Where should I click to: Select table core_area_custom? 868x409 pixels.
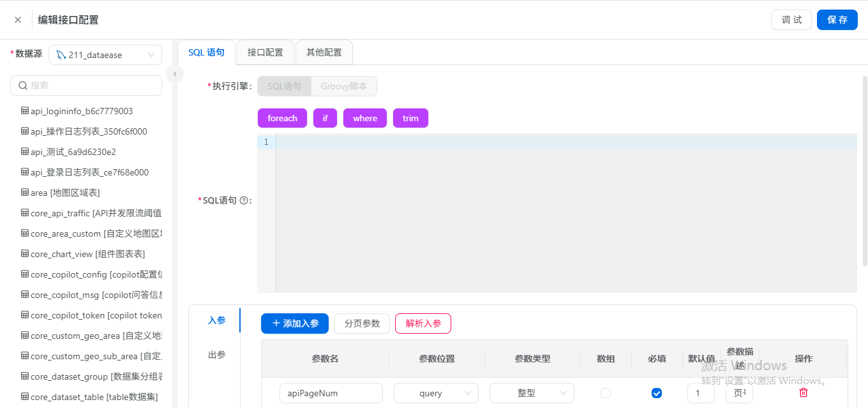(96, 234)
